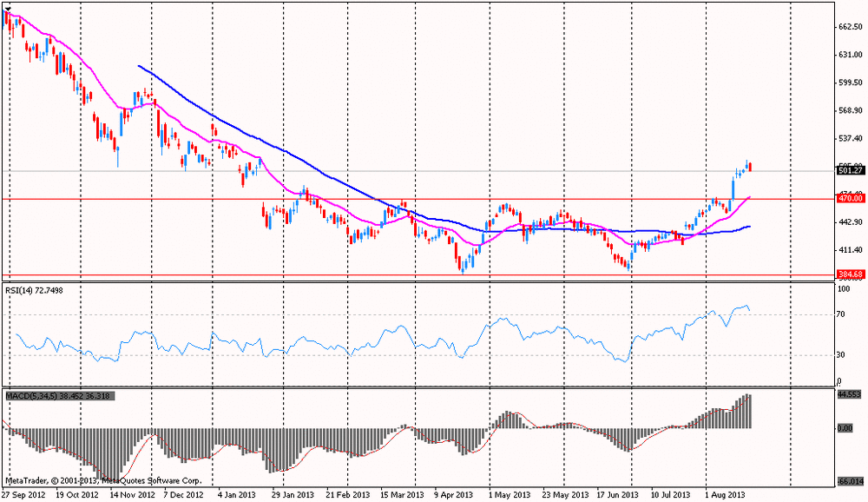
Task: Click the 442.90 price scale value
Action: [x=851, y=222]
